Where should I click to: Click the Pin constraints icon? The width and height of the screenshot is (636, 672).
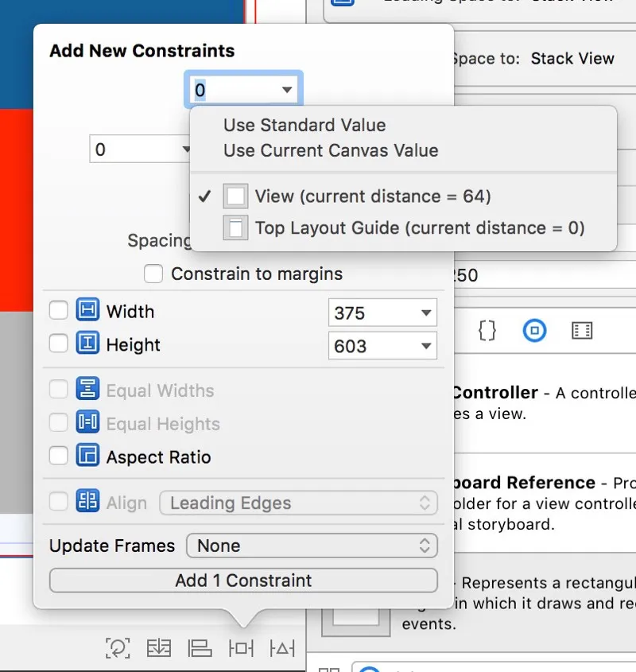coord(242,648)
